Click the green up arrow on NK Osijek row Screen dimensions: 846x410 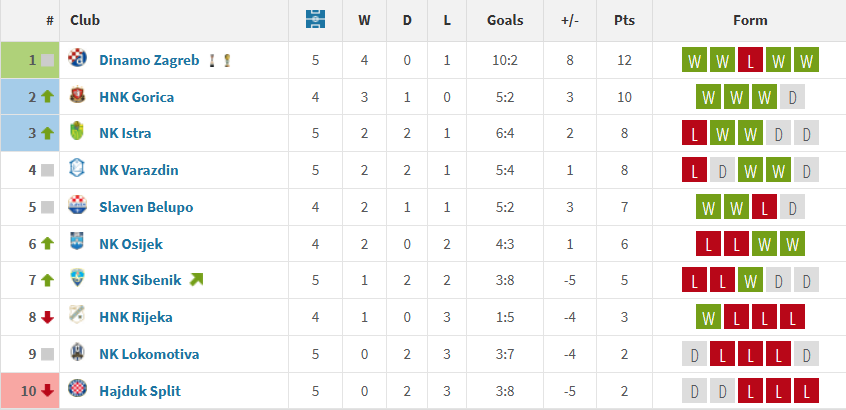(47, 244)
